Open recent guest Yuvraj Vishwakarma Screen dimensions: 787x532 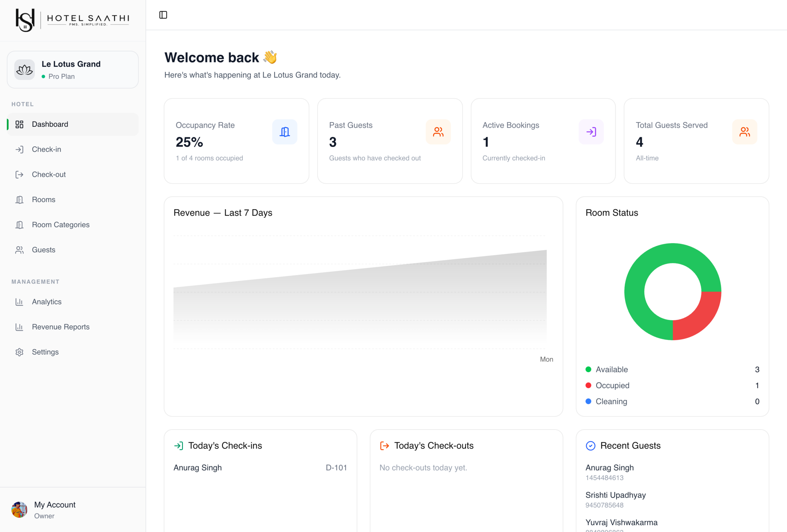click(621, 522)
